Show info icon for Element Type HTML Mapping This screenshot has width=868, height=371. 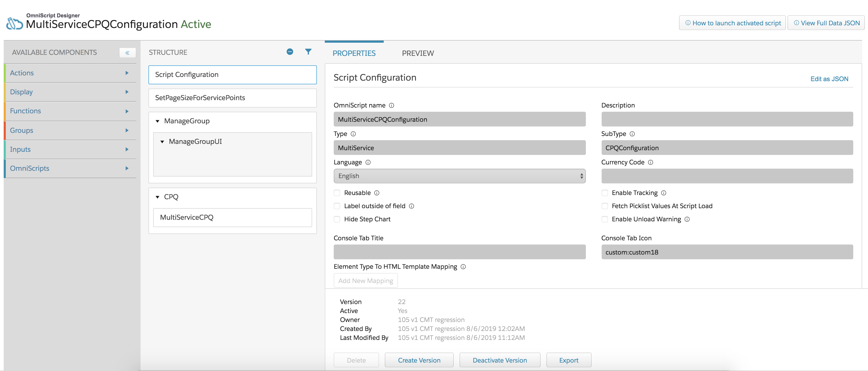(x=463, y=267)
